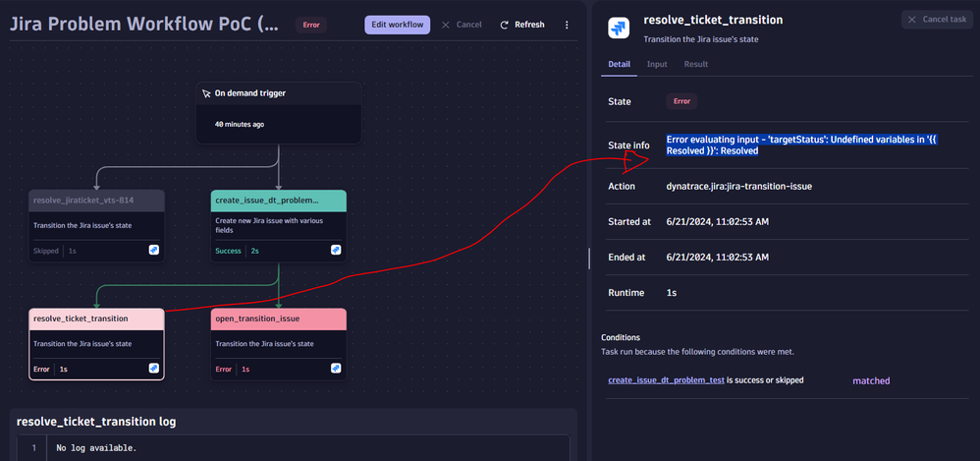
Task: Click the Jira icon on open_transition_issue node
Action: coord(336,369)
